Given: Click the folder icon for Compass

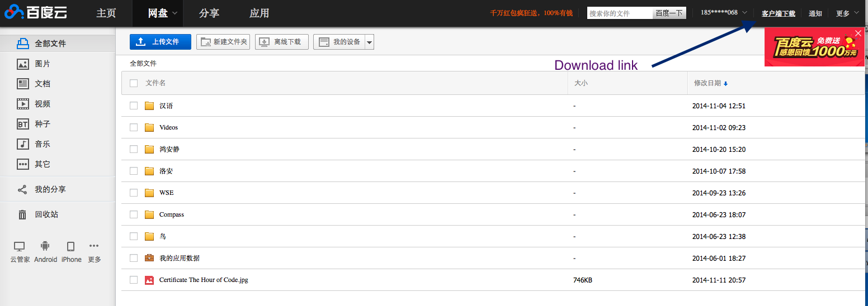Looking at the screenshot, I should click(149, 214).
